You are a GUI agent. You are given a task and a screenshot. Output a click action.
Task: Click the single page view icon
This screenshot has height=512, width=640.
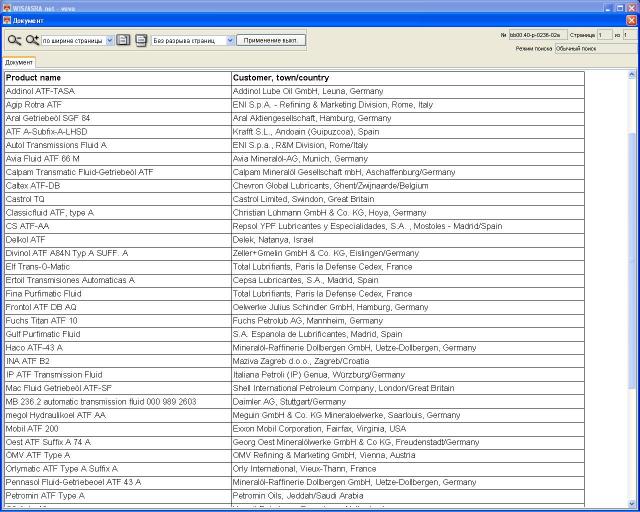tap(123, 40)
